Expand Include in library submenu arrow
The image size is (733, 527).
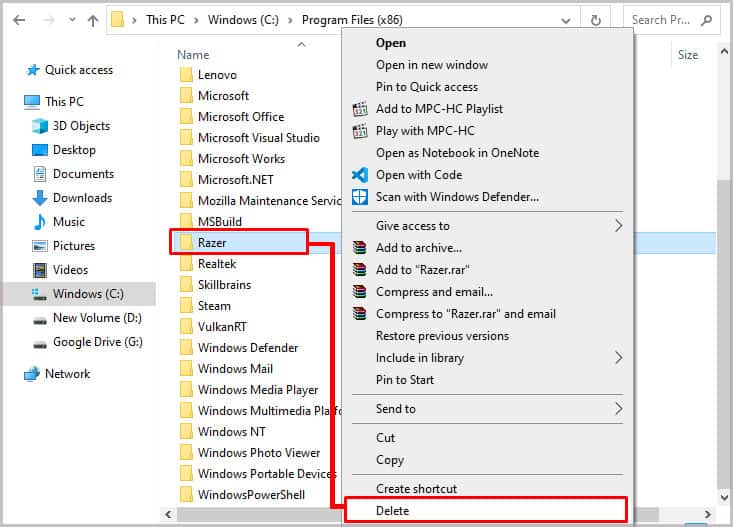tap(618, 358)
